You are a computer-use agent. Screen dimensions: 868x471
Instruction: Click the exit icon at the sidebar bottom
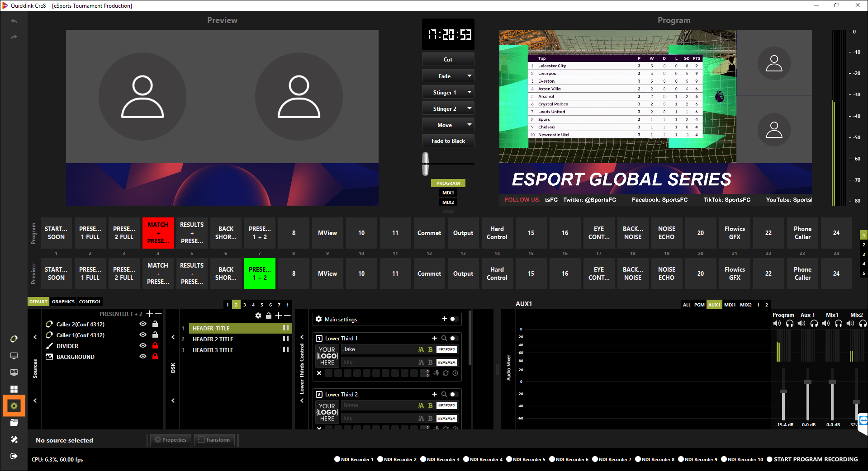click(14, 456)
